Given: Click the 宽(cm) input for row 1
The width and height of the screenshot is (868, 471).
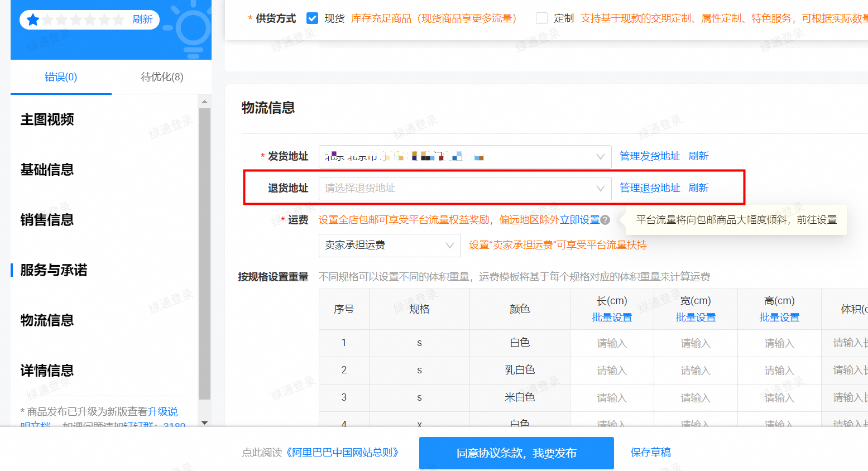Looking at the screenshot, I should click(696, 343).
